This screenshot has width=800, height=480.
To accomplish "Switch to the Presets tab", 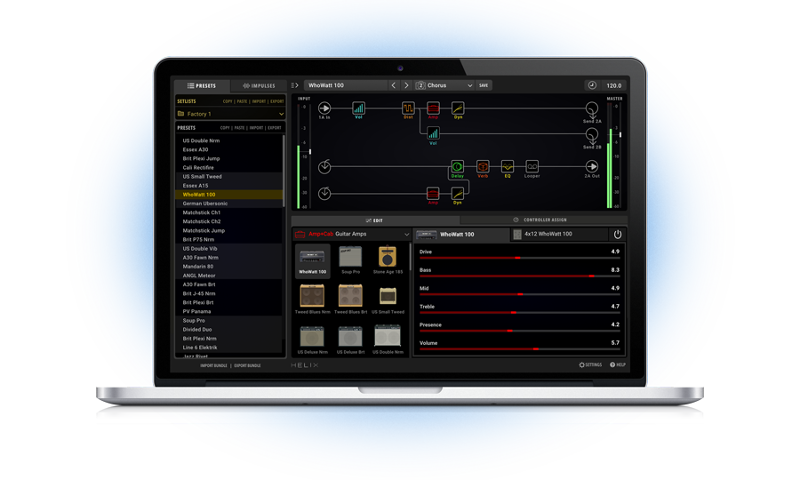I will coord(202,86).
